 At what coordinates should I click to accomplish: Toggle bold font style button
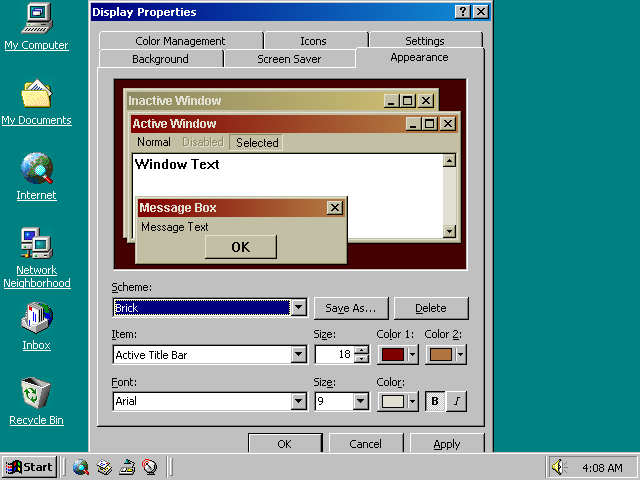pos(435,401)
